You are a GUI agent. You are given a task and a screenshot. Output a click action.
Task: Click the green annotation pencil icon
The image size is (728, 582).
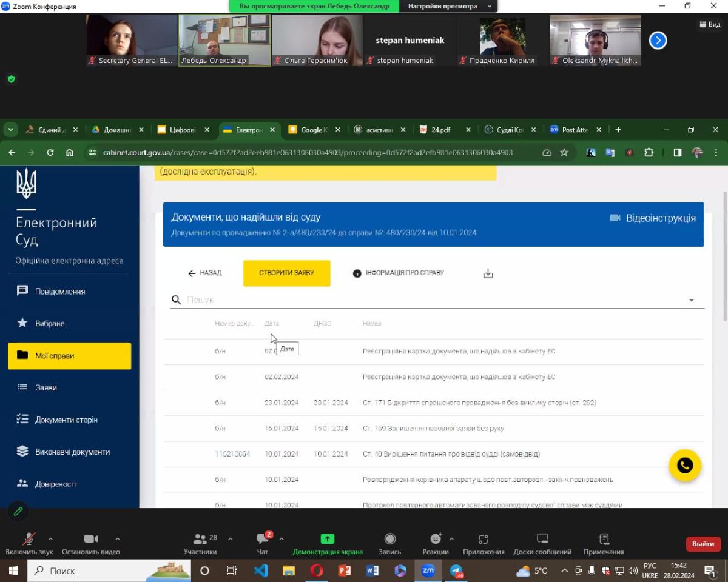[18, 511]
